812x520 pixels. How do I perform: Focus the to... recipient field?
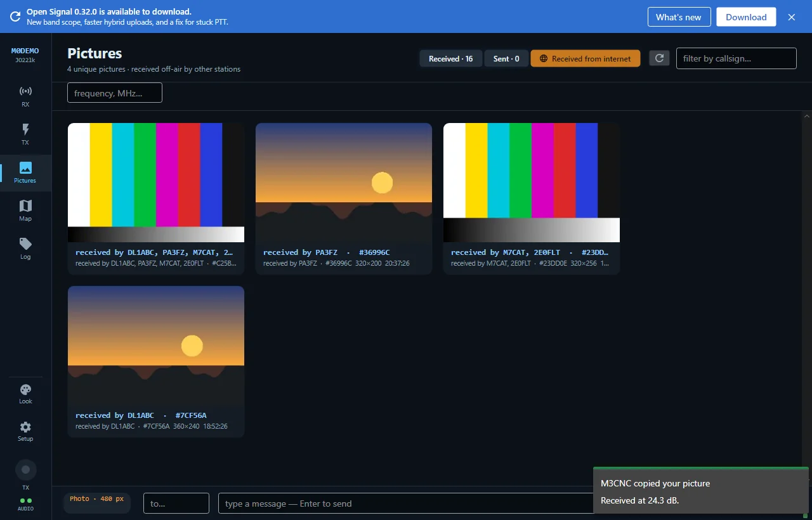pyautogui.click(x=176, y=503)
